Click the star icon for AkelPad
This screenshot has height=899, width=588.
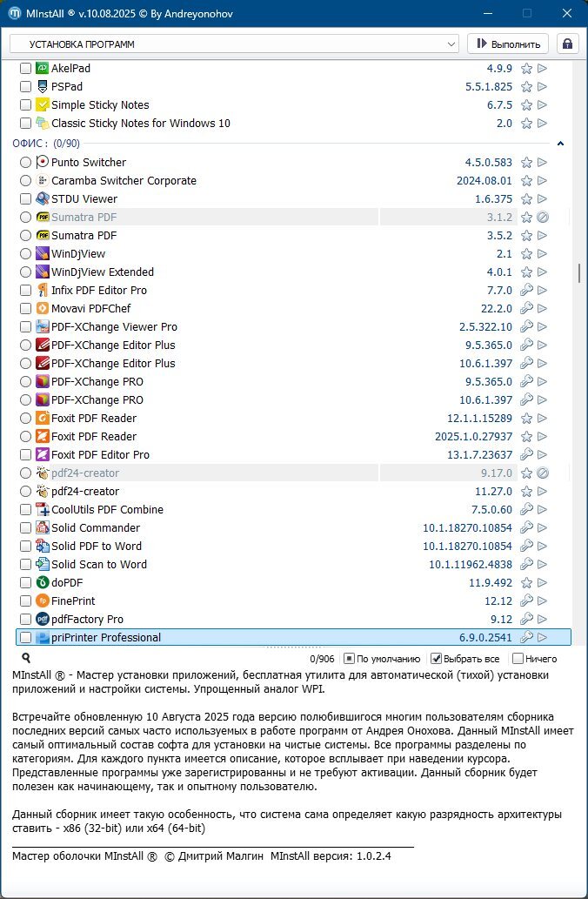(526, 68)
